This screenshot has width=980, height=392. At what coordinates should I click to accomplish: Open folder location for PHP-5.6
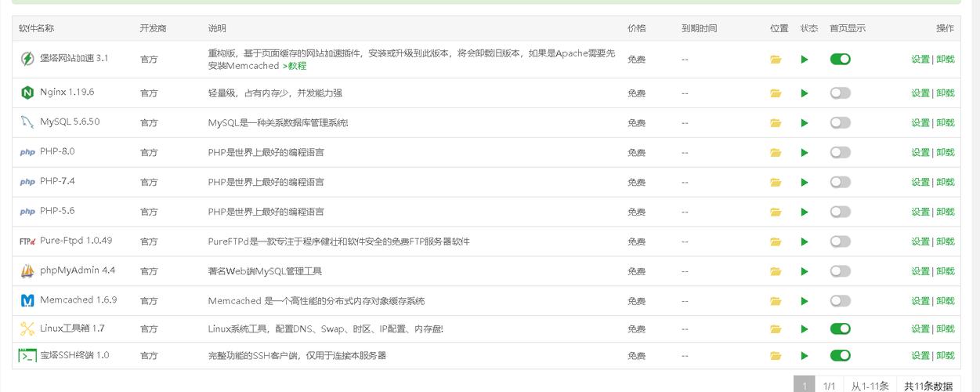(776, 212)
